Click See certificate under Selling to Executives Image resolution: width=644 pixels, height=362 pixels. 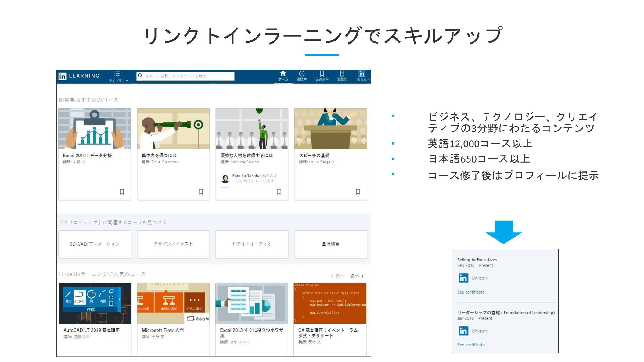pyautogui.click(x=471, y=292)
